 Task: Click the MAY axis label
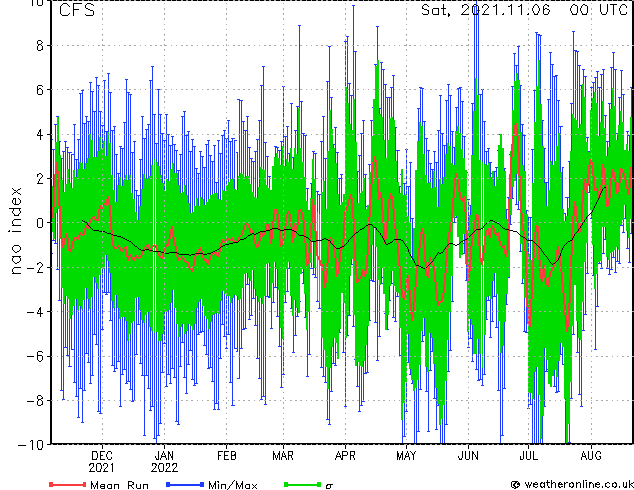pos(406,456)
